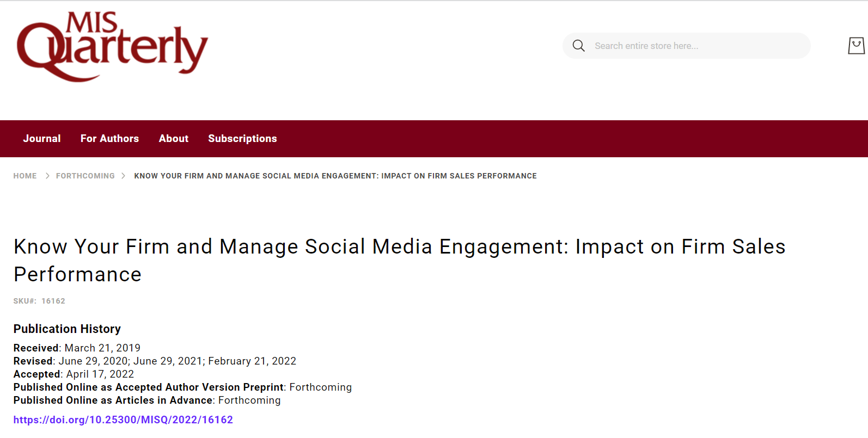
Task: Open the About menu
Action: [x=174, y=139]
